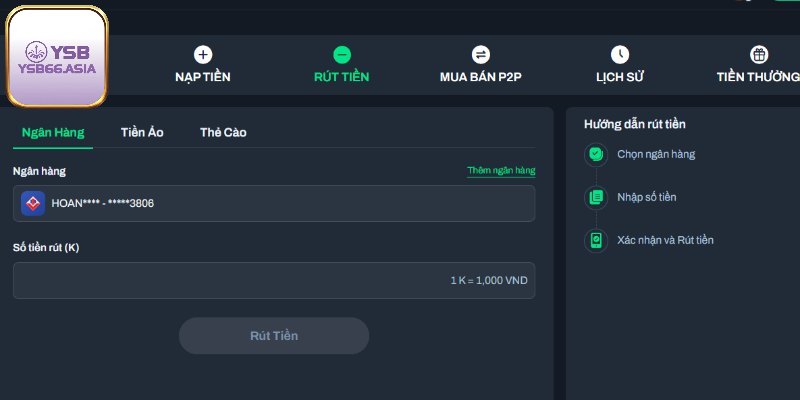Click the gift icon for Tiền Thưởng

coord(759,55)
